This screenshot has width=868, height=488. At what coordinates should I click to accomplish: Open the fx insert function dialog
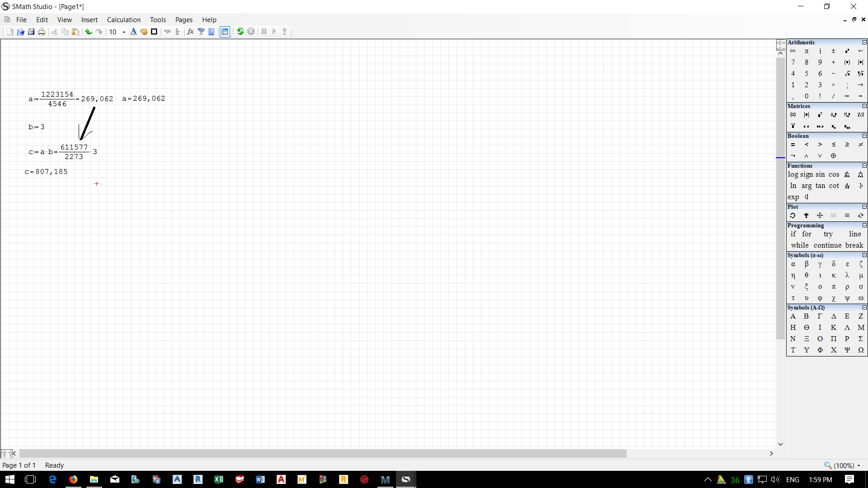click(190, 32)
